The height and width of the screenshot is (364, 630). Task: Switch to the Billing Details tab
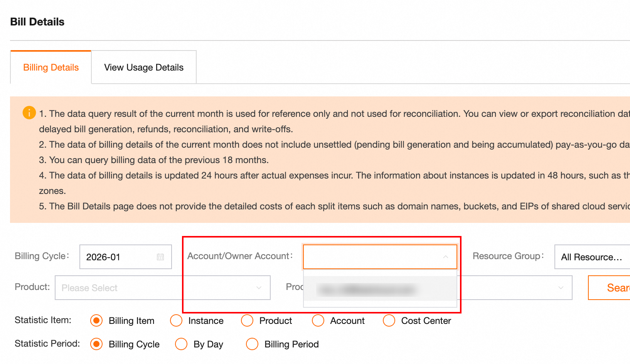pyautogui.click(x=51, y=67)
